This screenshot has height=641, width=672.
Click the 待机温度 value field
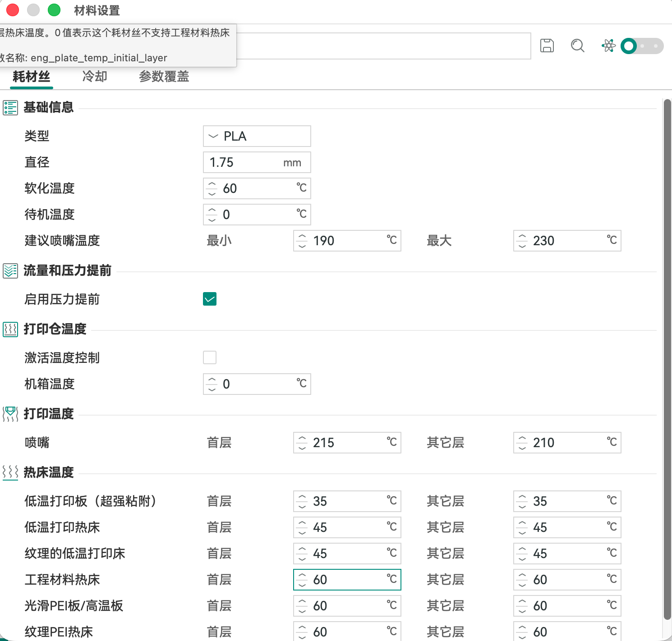[257, 215]
